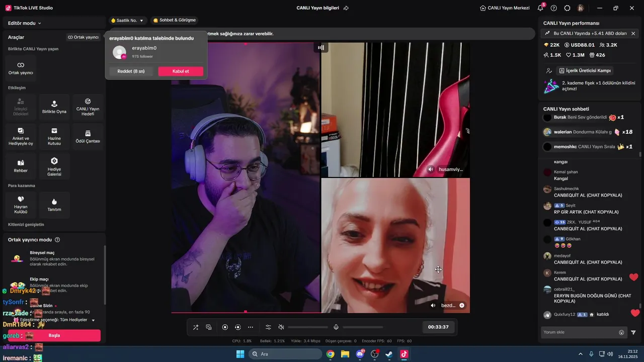Adjust the microphone volume slider
Image resolution: width=644 pixels, height=362 pixels.
pyautogui.click(x=363, y=327)
